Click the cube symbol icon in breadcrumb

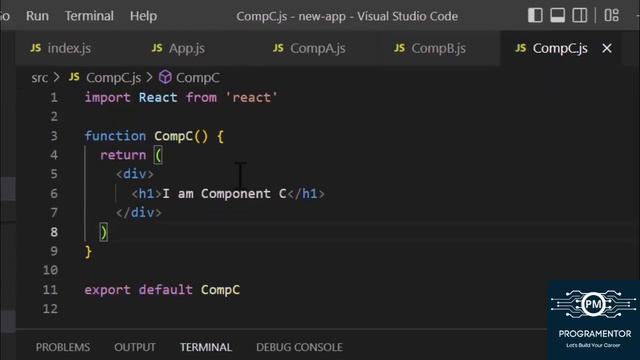(165, 77)
